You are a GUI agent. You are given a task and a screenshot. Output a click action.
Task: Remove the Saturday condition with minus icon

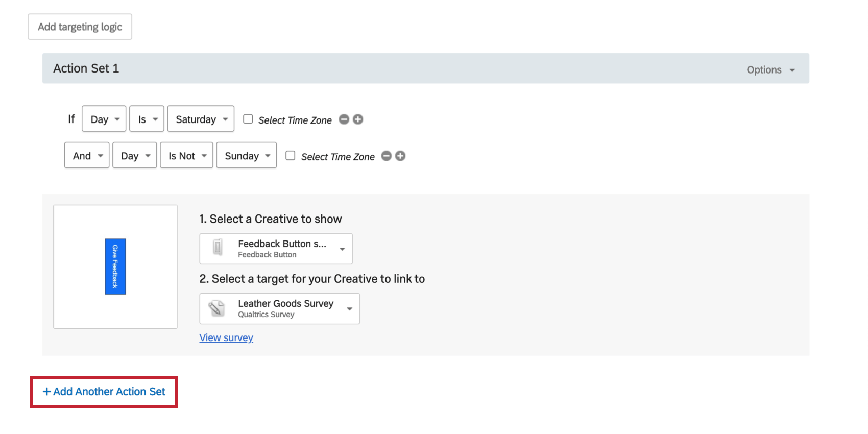click(x=344, y=119)
